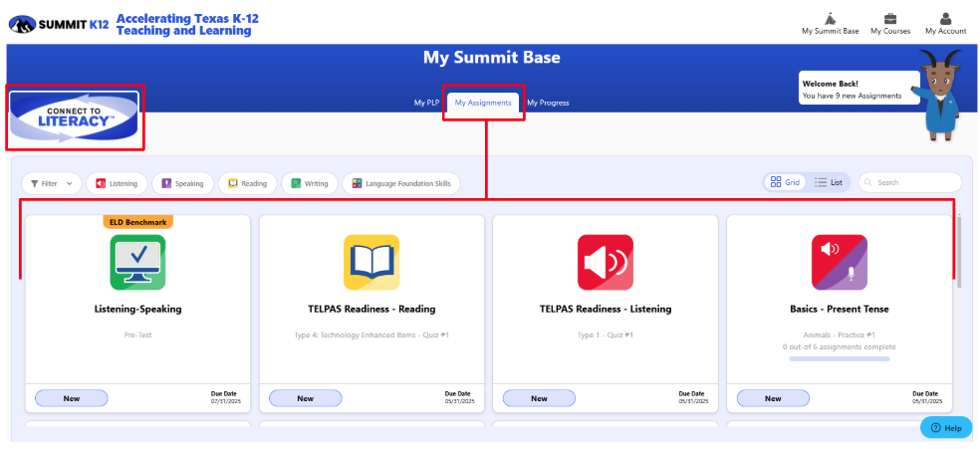The height and width of the screenshot is (449, 980).
Task: Click the Connect to Literacy logo
Action: (75, 116)
